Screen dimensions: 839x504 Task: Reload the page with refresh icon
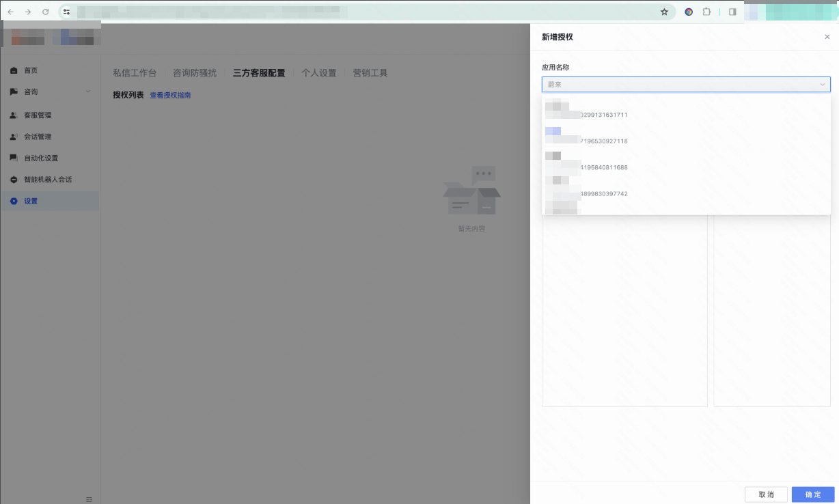click(x=46, y=12)
